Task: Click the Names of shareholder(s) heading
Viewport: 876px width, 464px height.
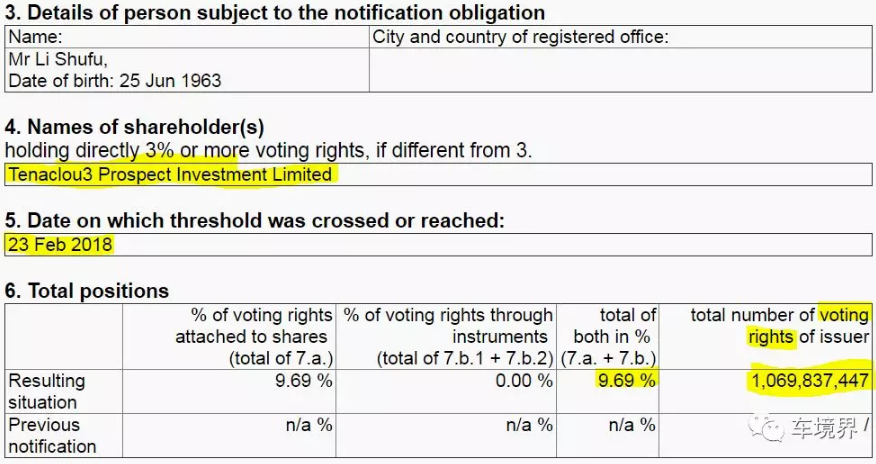Action: (135, 127)
